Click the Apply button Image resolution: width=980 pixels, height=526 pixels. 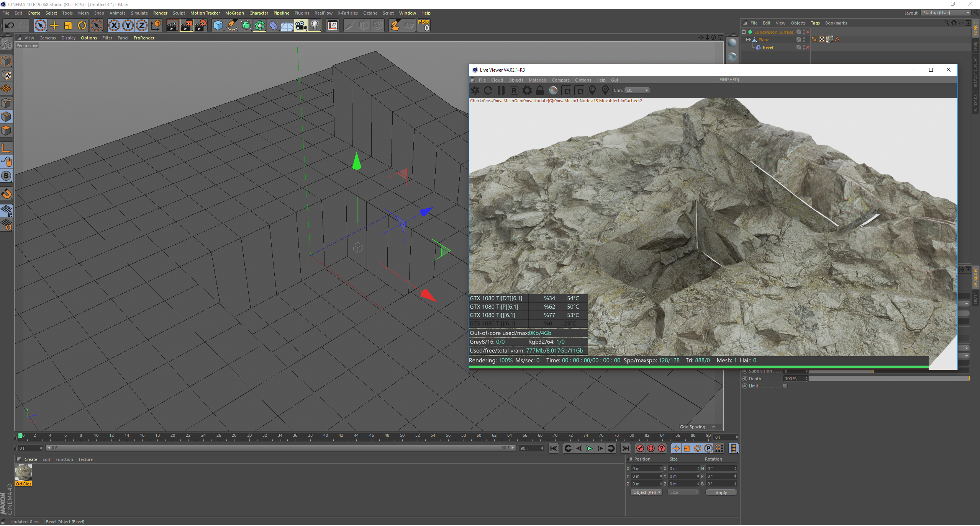721,493
